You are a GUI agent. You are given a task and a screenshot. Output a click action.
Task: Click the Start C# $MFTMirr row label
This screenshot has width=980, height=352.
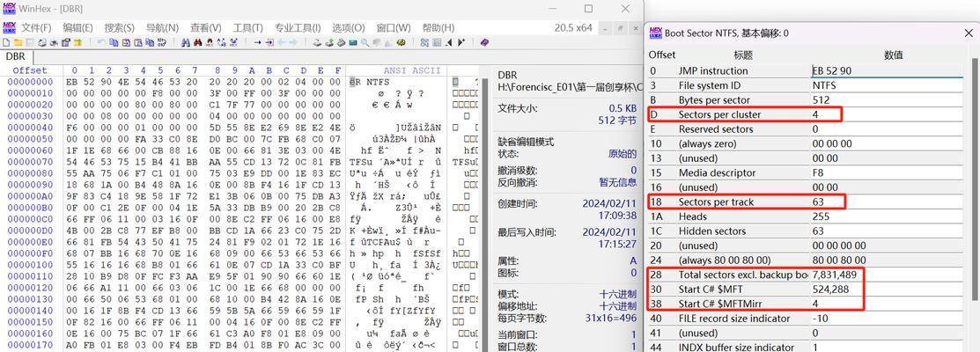point(718,304)
